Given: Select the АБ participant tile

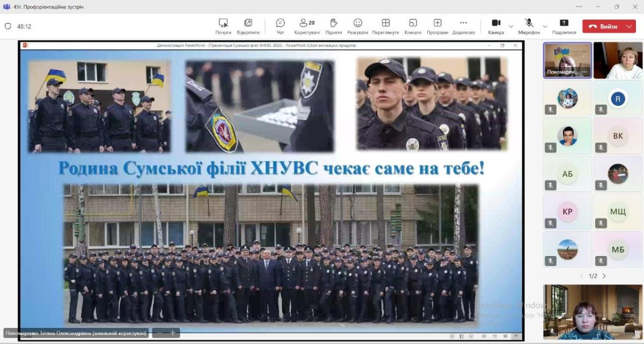Looking at the screenshot, I should coord(568,174).
